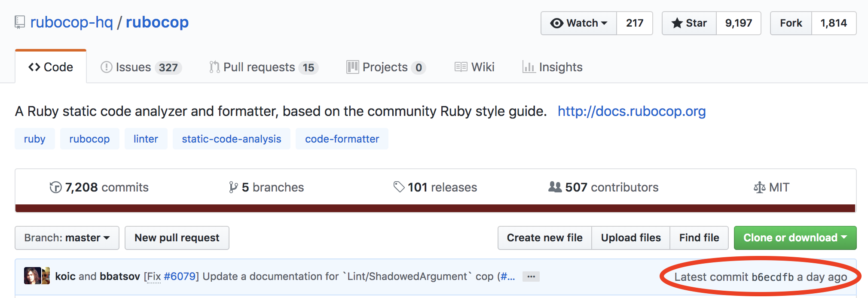
Task: Click the eye icon in Watch
Action: 556,23
